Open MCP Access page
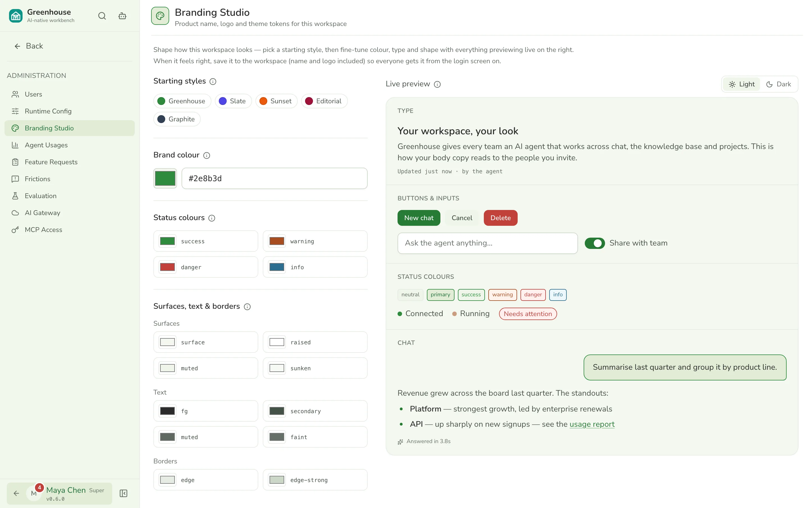 [69, 230]
